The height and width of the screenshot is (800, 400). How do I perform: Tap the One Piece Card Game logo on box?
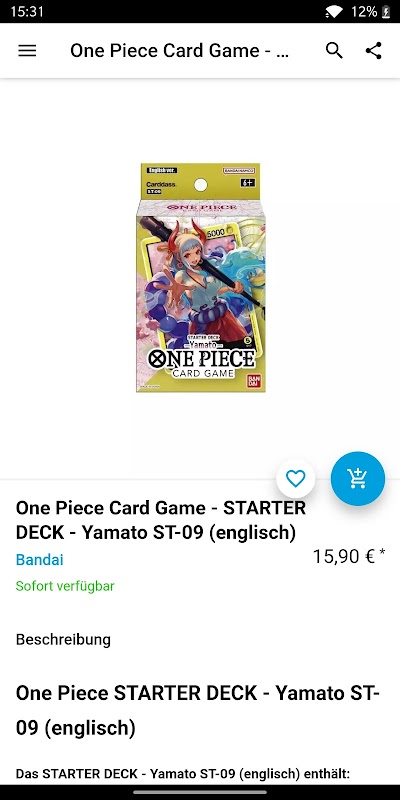[201, 362]
